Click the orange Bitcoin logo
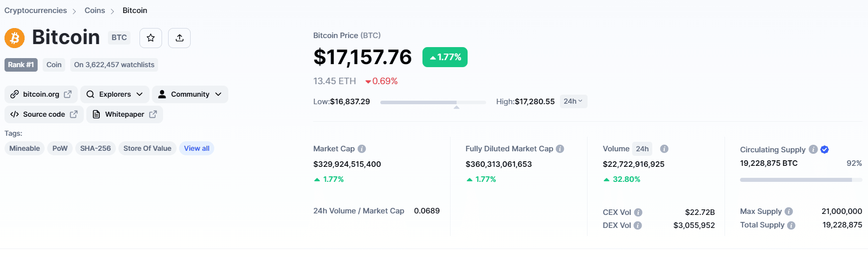 [15, 38]
